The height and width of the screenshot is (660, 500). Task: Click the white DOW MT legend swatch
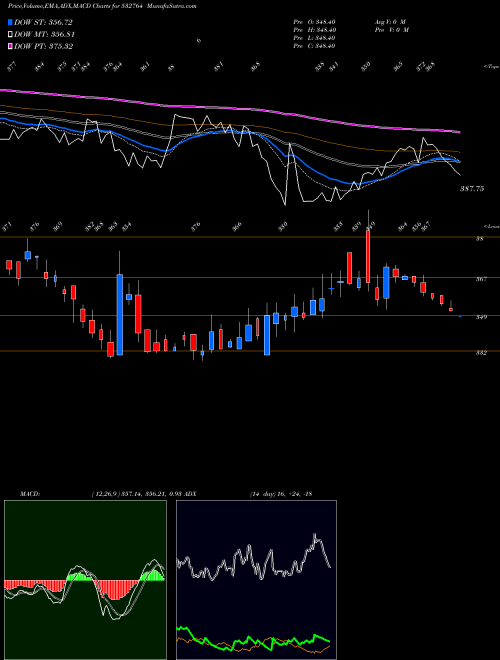pyautogui.click(x=10, y=35)
